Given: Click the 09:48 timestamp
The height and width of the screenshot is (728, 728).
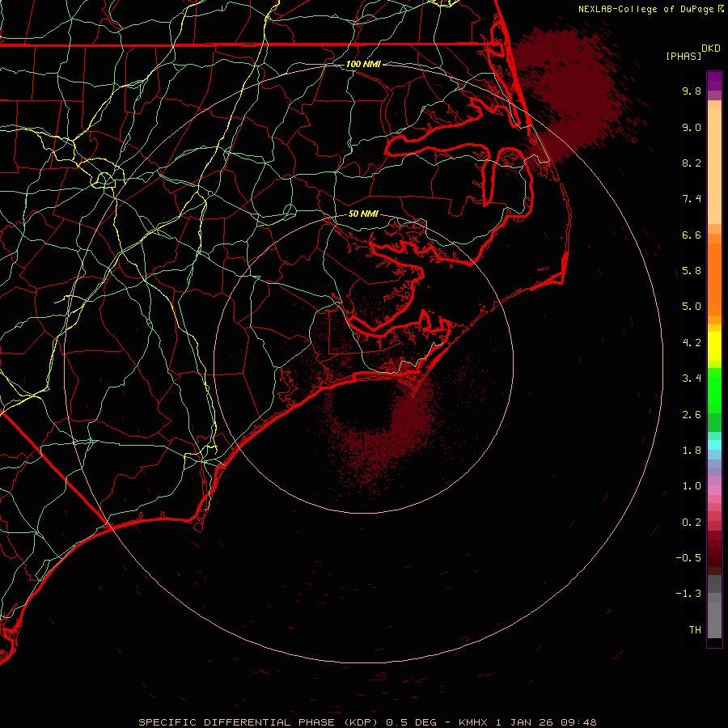Looking at the screenshot, I should (578, 722).
